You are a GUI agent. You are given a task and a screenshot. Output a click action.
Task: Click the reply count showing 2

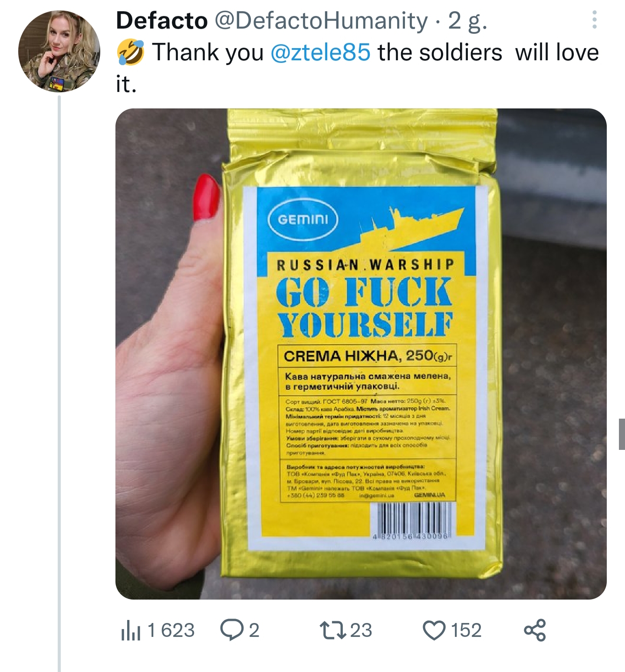pos(254,630)
